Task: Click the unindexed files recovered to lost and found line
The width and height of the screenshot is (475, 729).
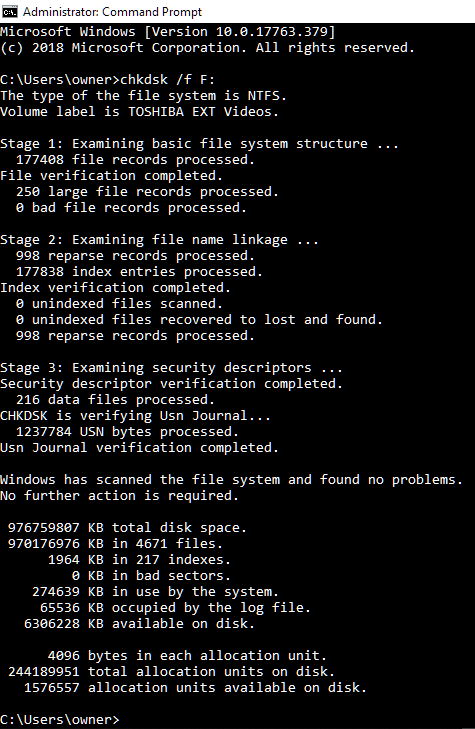Action: [x=199, y=320]
